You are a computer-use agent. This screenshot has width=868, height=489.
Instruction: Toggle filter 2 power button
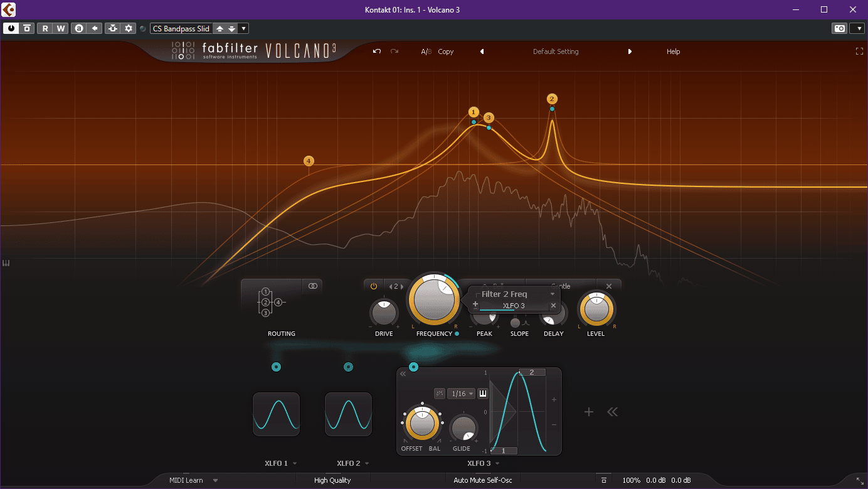pyautogui.click(x=374, y=286)
